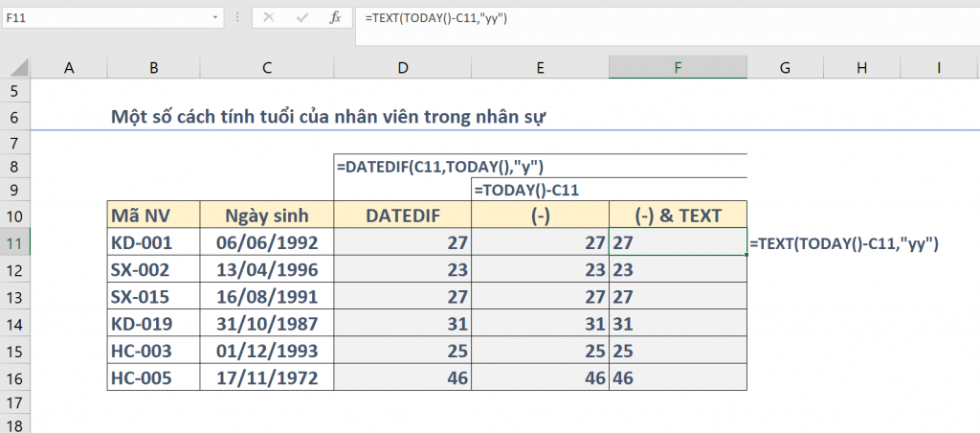Image resolution: width=980 pixels, height=433 pixels.
Task: Confirm entry with the Enter checkmark icon
Action: pos(302,18)
